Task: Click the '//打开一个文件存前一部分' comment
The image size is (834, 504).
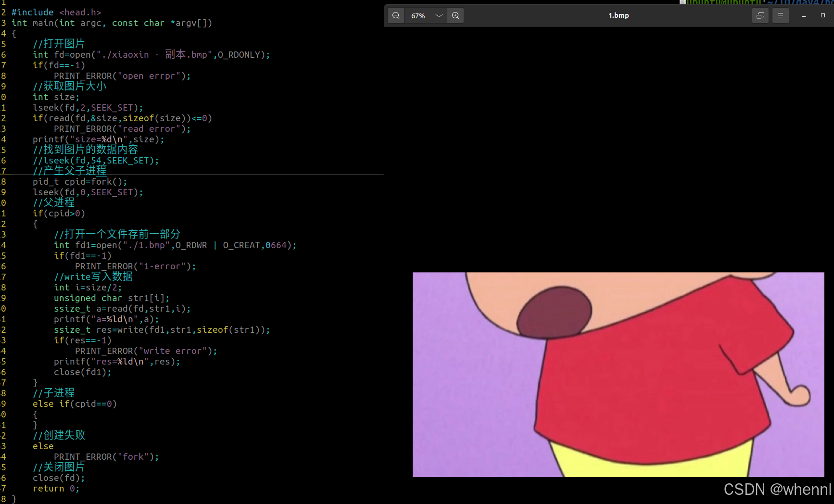Action: pos(117,234)
